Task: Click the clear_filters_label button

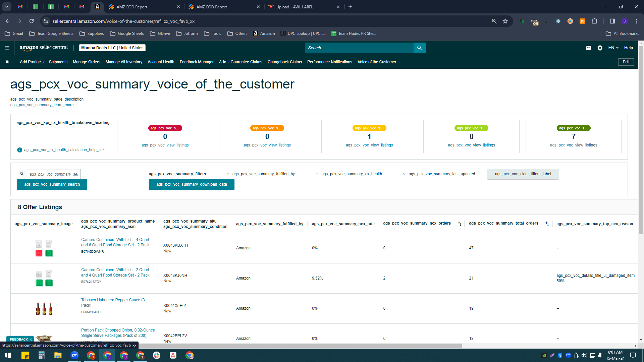Action: tap(523, 174)
